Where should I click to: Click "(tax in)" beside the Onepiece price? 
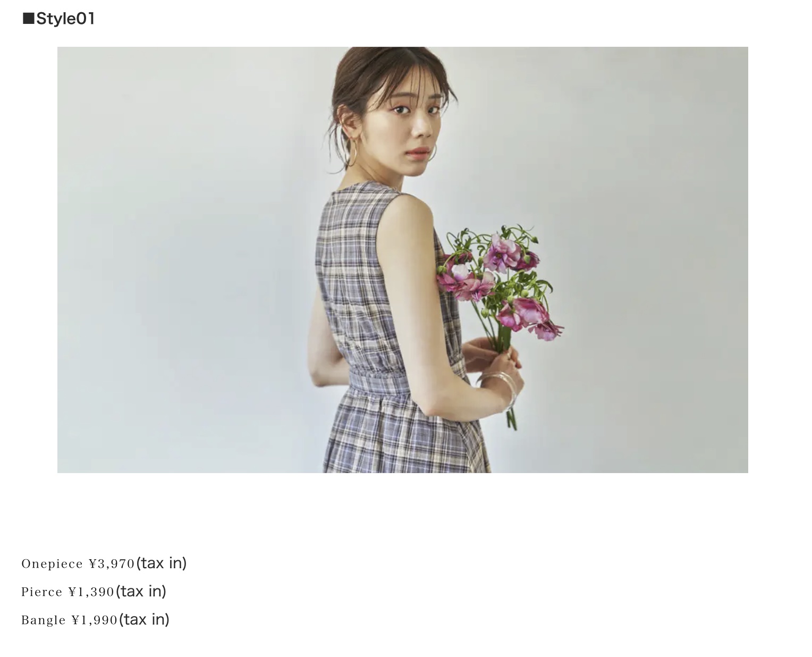pos(162,563)
